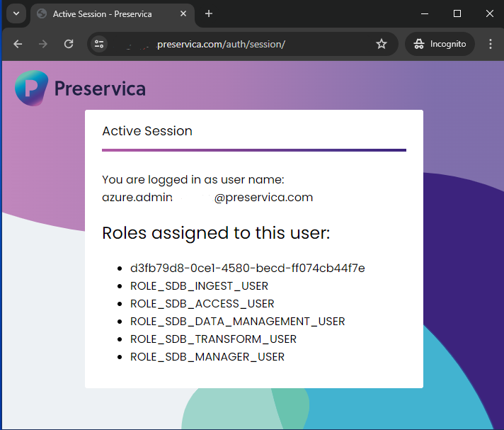
Task: Click the Preservica logo
Action: coord(81,88)
